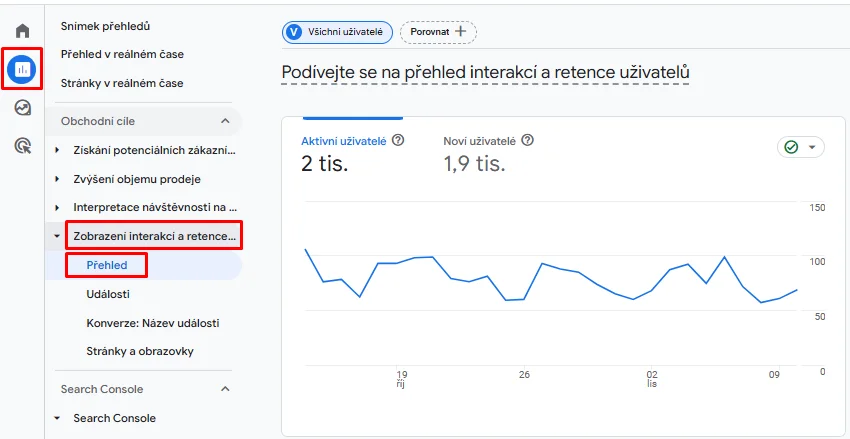This screenshot has width=850, height=439.
Task: Click the V avatar on Všichni uživatelé chip
Action: (x=294, y=32)
